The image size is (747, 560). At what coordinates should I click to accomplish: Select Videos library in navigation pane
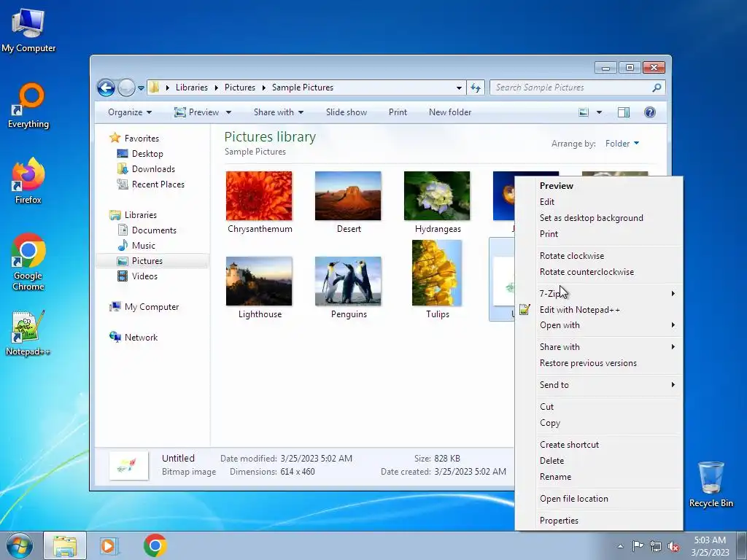pyautogui.click(x=138, y=276)
